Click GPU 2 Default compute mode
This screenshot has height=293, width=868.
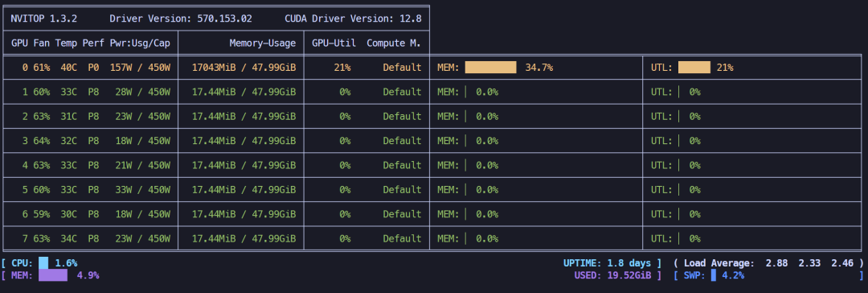(x=403, y=117)
